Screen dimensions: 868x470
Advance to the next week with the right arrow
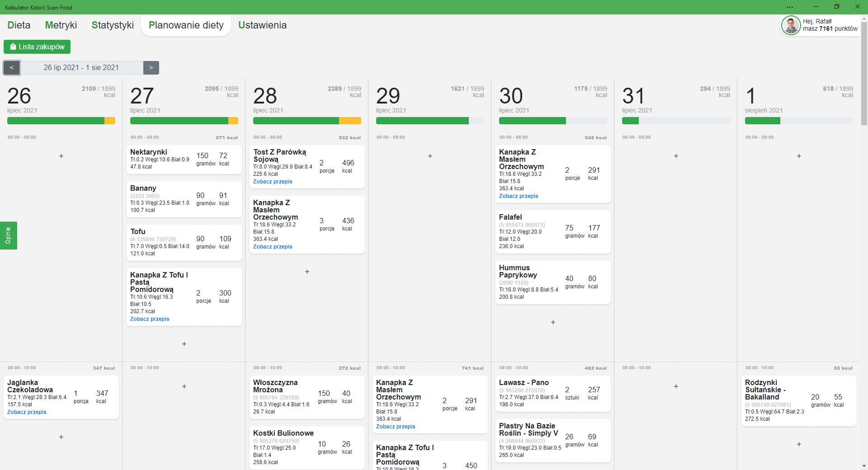(151, 68)
